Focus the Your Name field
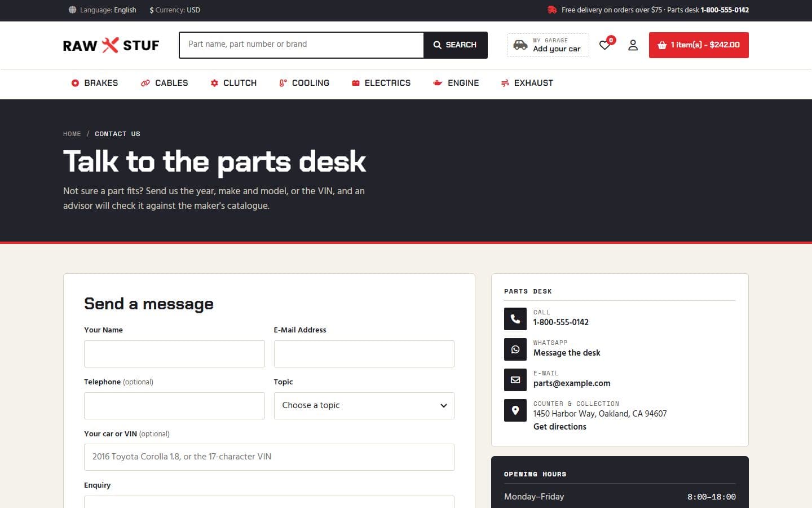This screenshot has height=508, width=812. pos(174,354)
